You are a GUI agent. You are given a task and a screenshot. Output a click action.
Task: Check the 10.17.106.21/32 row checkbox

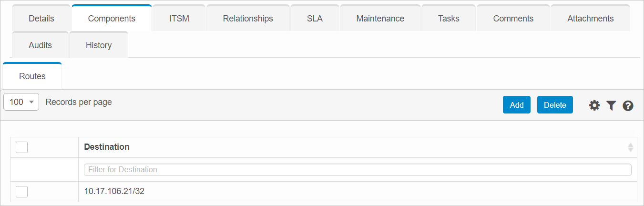[21, 191]
